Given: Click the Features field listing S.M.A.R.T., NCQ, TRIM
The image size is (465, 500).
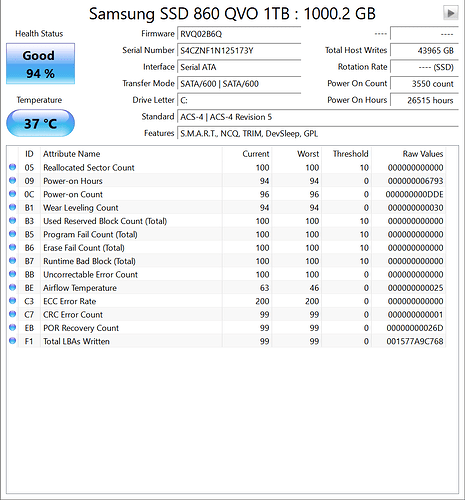Looking at the screenshot, I should (x=318, y=134).
